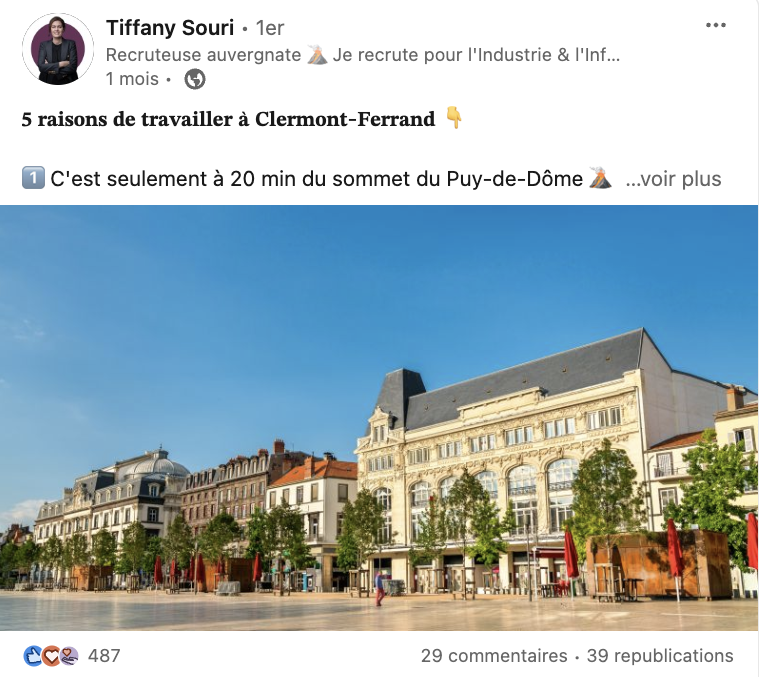Click the globe public visibility icon
Image resolution: width=759 pixels, height=677 pixels.
pos(195,79)
